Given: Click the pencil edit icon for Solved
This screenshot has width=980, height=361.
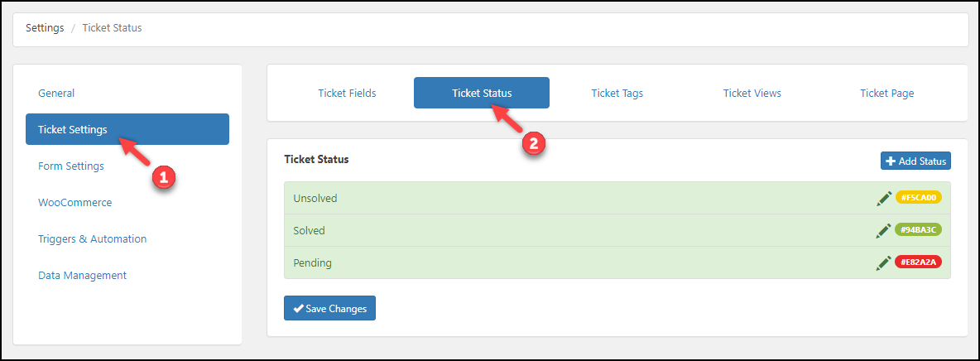Looking at the screenshot, I should (884, 230).
